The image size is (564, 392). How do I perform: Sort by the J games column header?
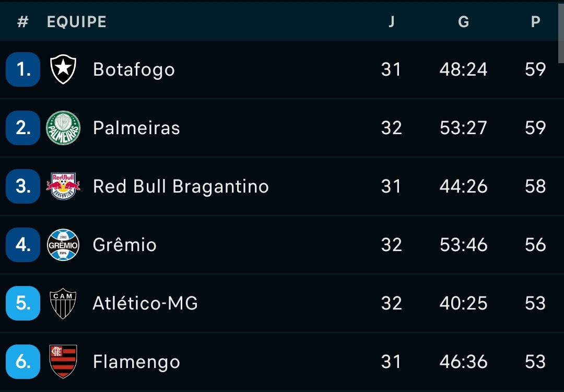[391, 22]
